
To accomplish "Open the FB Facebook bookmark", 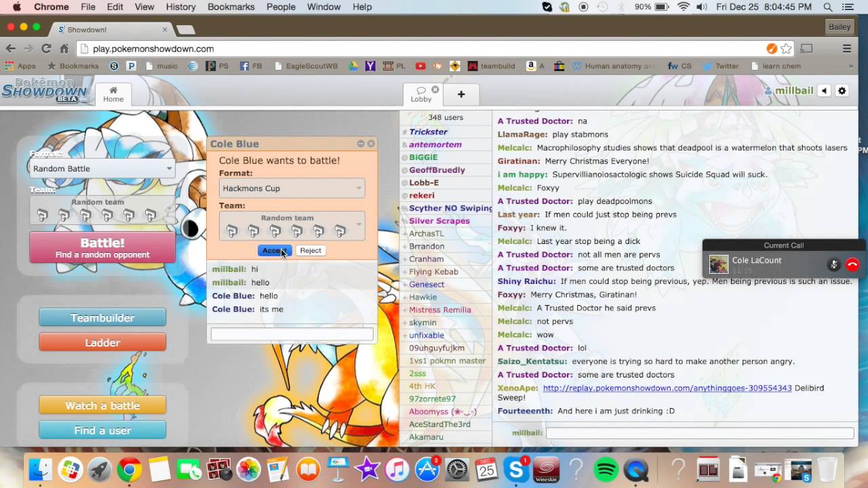I will (251, 66).
